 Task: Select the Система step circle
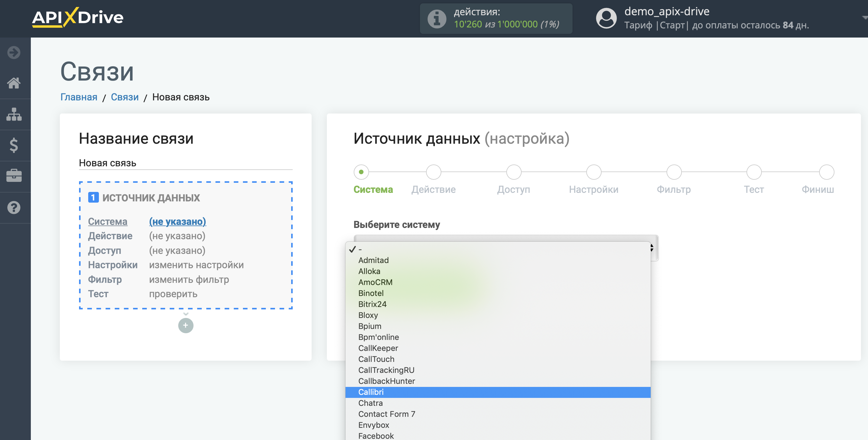(x=361, y=172)
